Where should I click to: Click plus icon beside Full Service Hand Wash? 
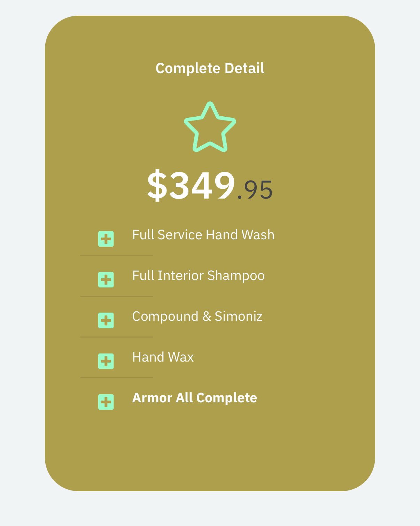[106, 239]
